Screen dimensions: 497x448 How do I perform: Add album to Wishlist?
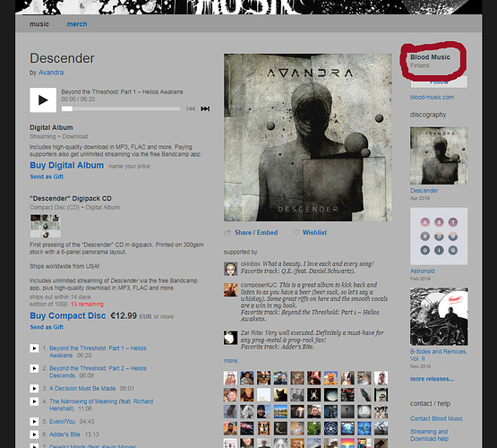click(314, 232)
